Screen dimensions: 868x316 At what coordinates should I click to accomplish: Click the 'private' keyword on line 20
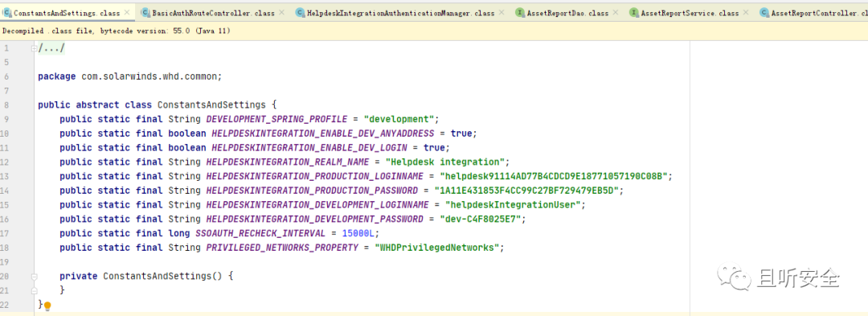[79, 276]
